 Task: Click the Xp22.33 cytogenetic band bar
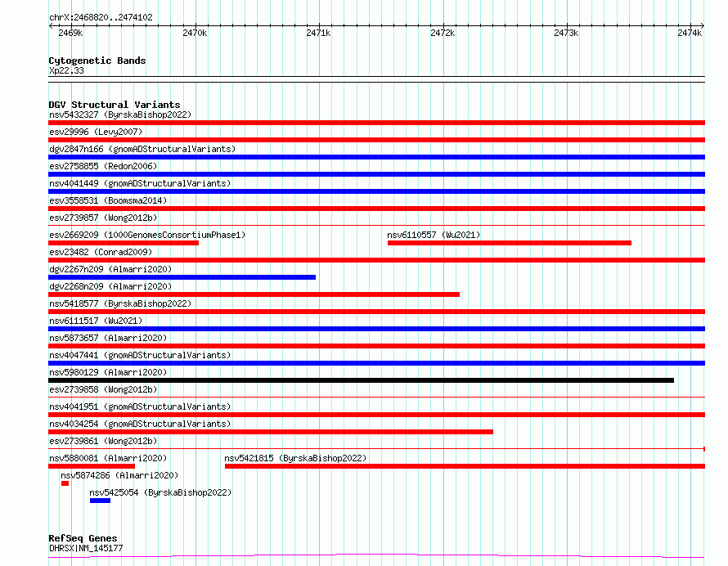(376, 79)
